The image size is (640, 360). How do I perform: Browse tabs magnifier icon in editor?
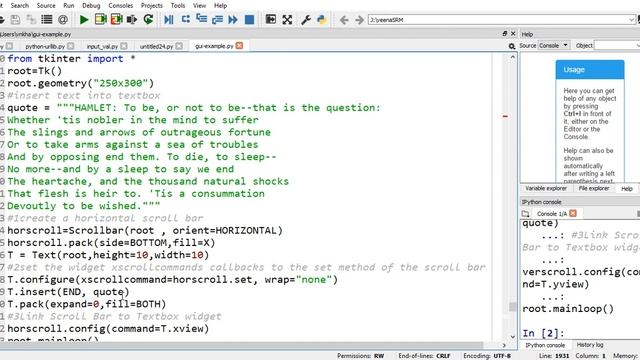coord(512,46)
